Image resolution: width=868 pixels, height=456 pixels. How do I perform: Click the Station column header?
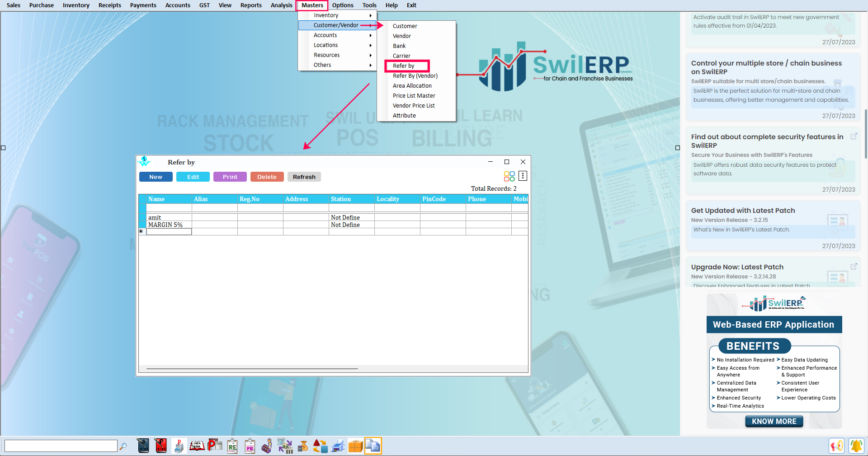tap(351, 199)
